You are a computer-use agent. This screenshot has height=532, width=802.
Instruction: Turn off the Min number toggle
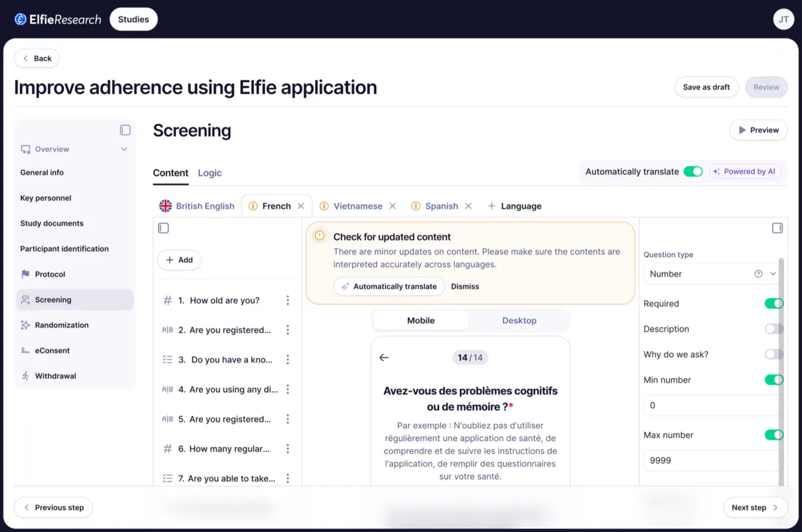(x=774, y=380)
